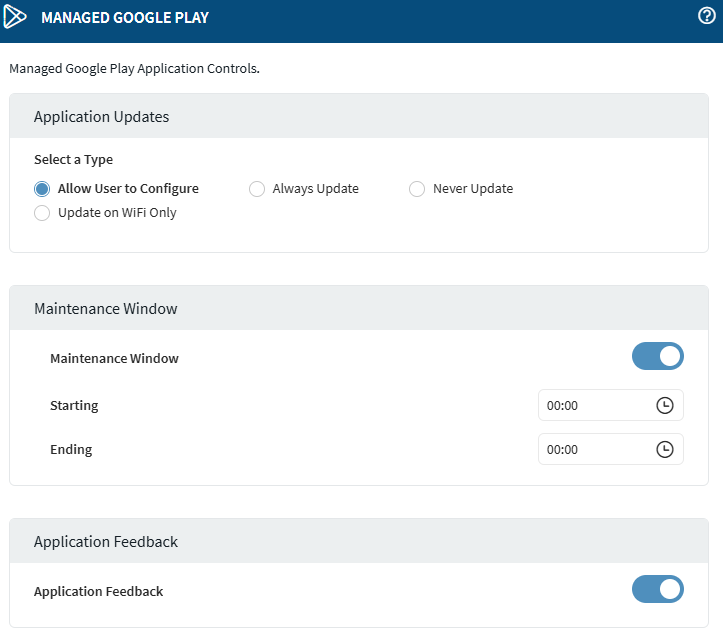Click into the Ending time field
The width and height of the screenshot is (723, 638).
(594, 450)
